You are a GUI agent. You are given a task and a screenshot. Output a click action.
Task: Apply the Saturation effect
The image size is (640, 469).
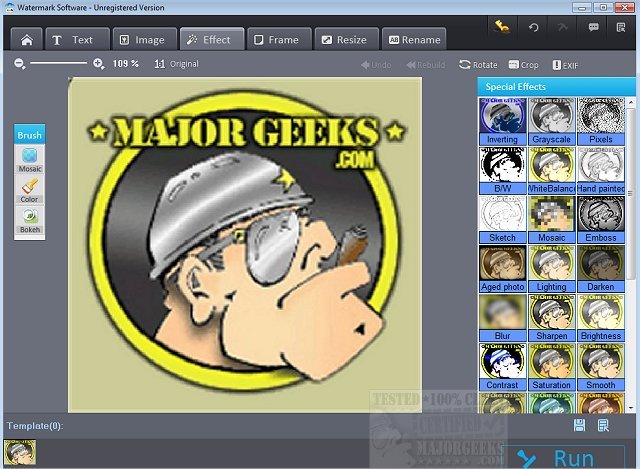pyautogui.click(x=551, y=367)
